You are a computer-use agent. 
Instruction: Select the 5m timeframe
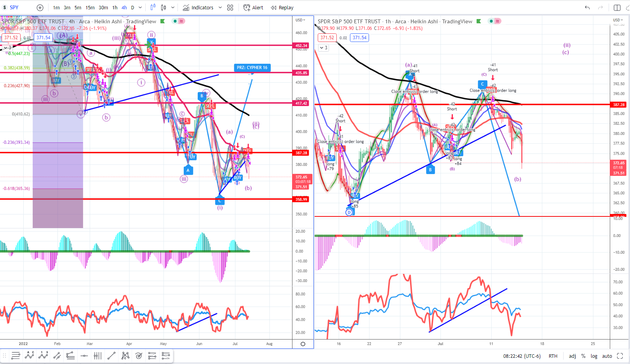tap(78, 7)
